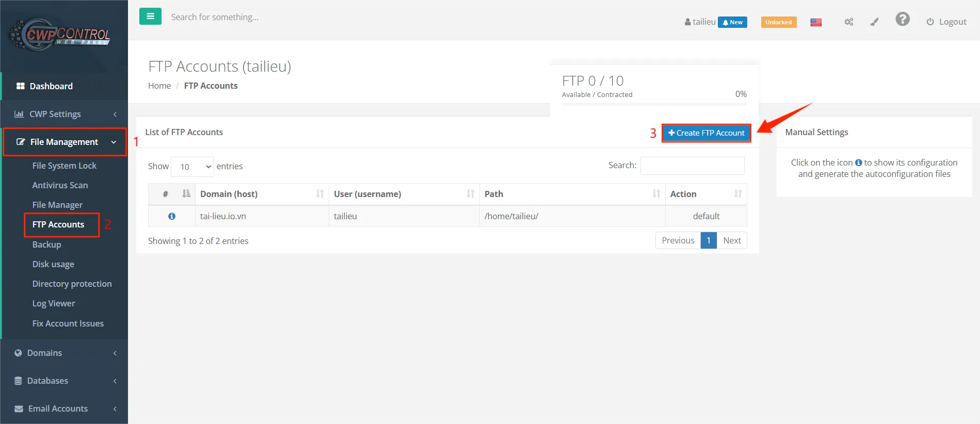Select FTP Accounts submenu item
The height and width of the screenshot is (424, 980).
[58, 224]
